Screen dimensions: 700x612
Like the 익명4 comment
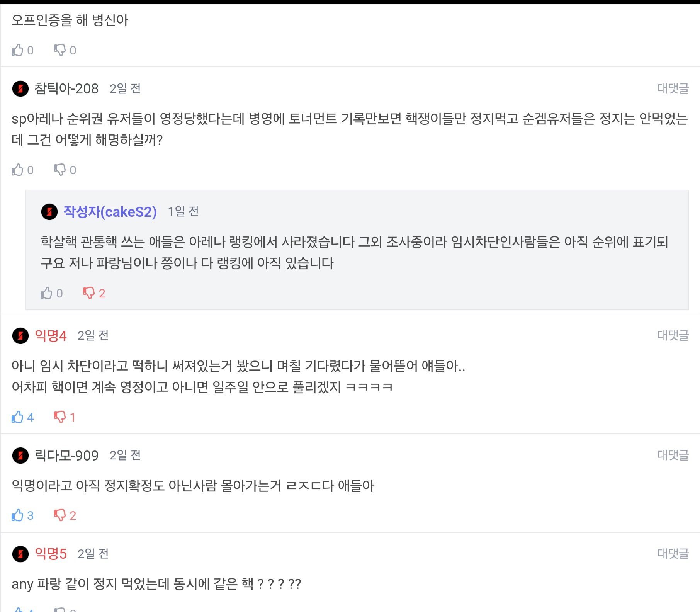pos(17,417)
